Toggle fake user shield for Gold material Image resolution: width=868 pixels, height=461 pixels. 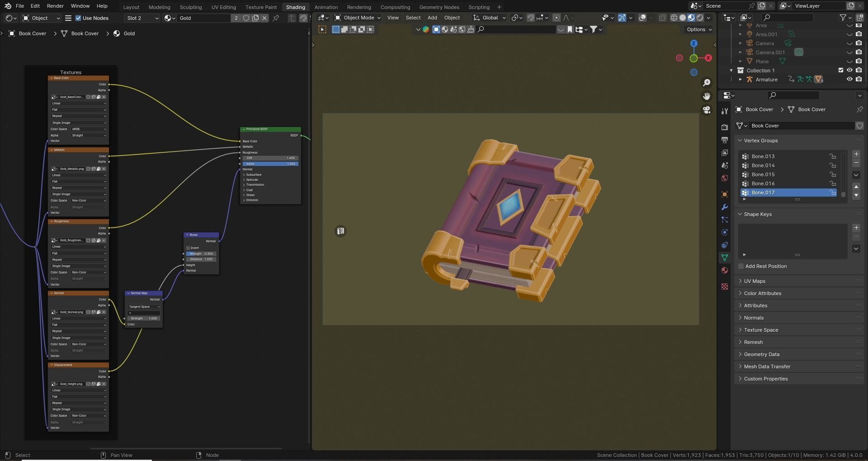pyautogui.click(x=246, y=18)
